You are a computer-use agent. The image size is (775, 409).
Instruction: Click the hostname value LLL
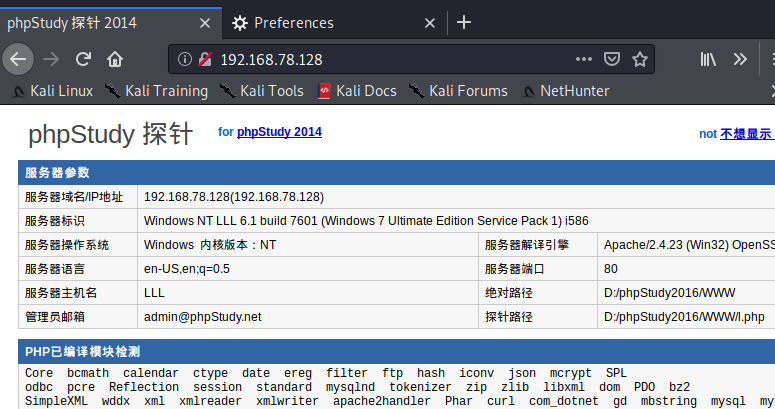pos(154,293)
